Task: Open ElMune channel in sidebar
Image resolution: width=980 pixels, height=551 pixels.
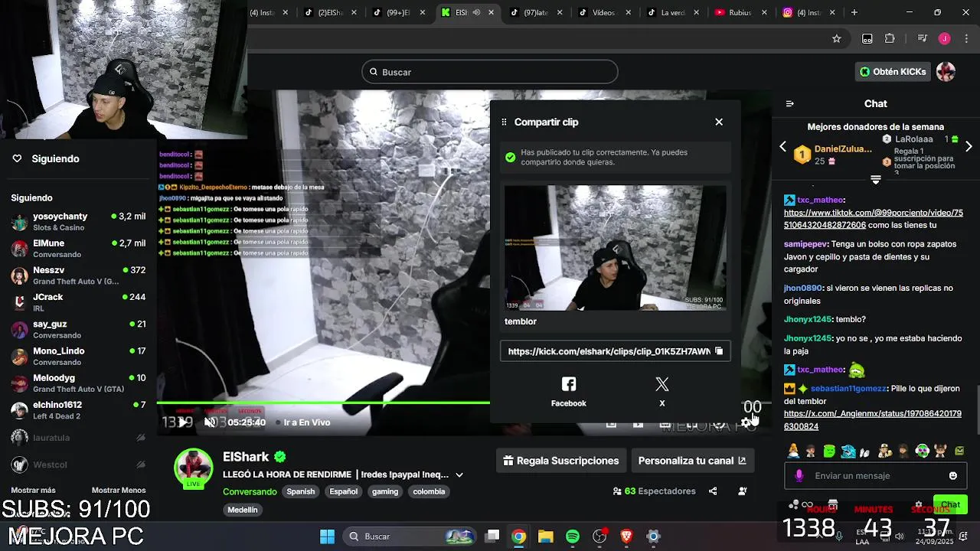Action: tap(78, 249)
